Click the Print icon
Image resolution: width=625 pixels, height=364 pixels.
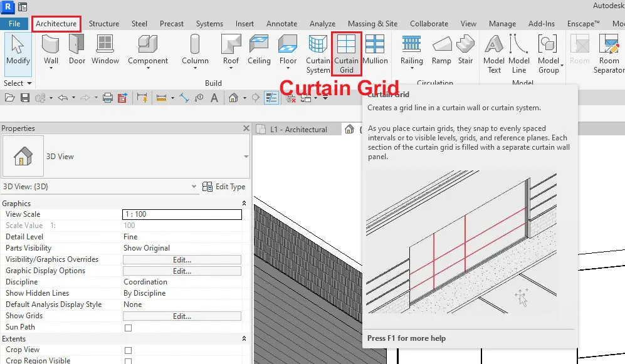(108, 98)
